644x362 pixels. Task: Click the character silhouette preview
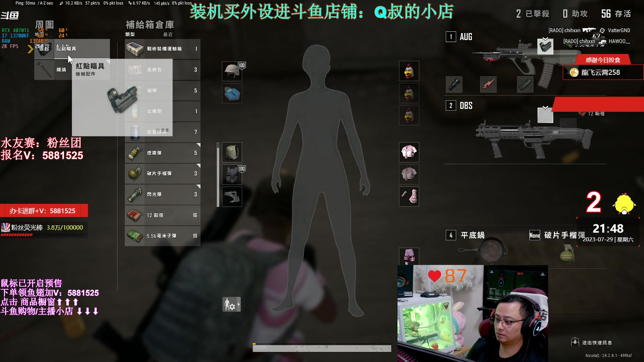[x=321, y=181]
